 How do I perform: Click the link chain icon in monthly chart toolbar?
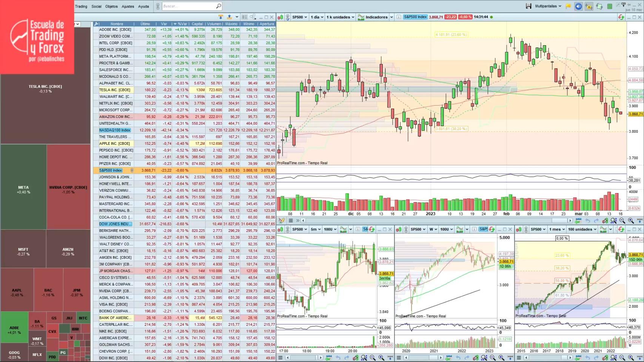(x=526, y=229)
